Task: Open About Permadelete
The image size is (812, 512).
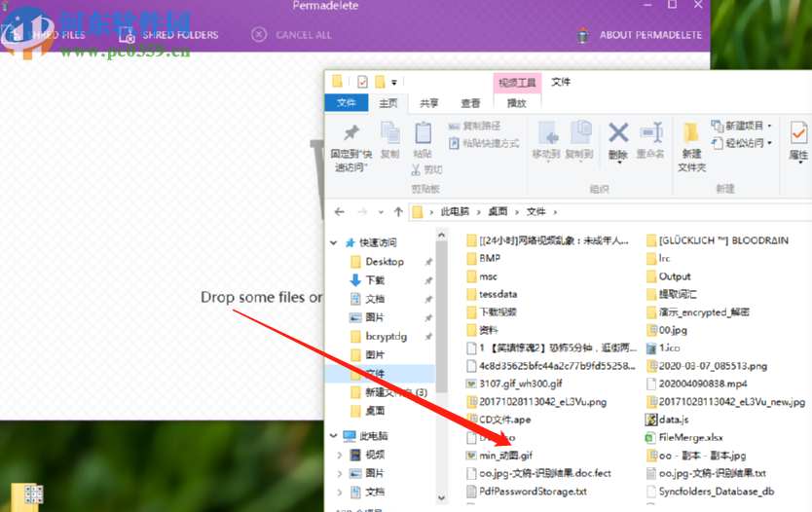Action: point(640,35)
